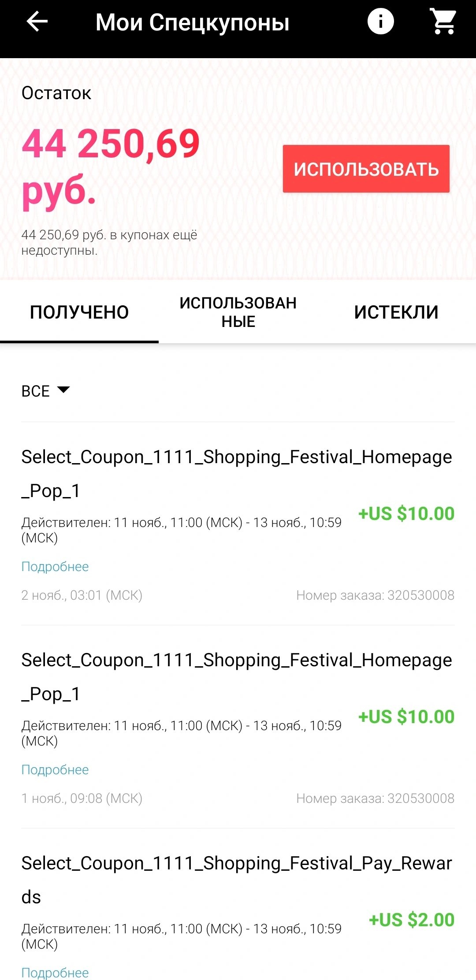Screen dimensions: 476x980
Task: Open the shopping cart icon
Action: (444, 21)
